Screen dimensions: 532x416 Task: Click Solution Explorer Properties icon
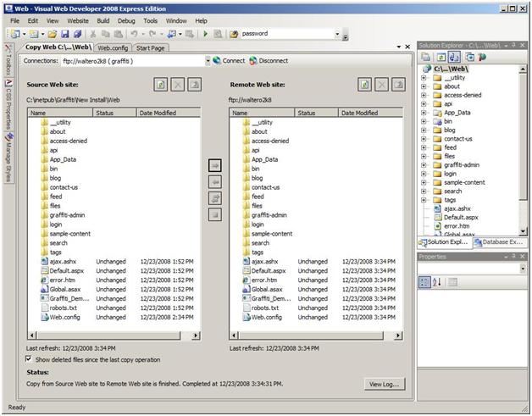426,57
